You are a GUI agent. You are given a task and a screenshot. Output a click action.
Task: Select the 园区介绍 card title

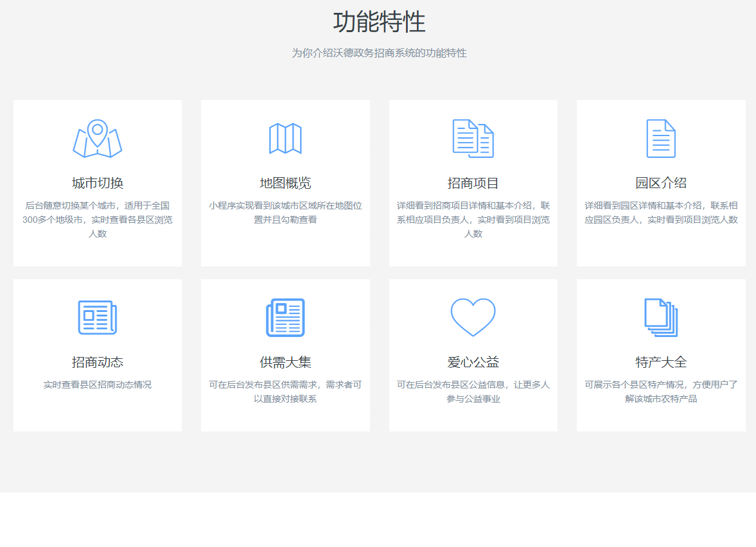(x=661, y=183)
